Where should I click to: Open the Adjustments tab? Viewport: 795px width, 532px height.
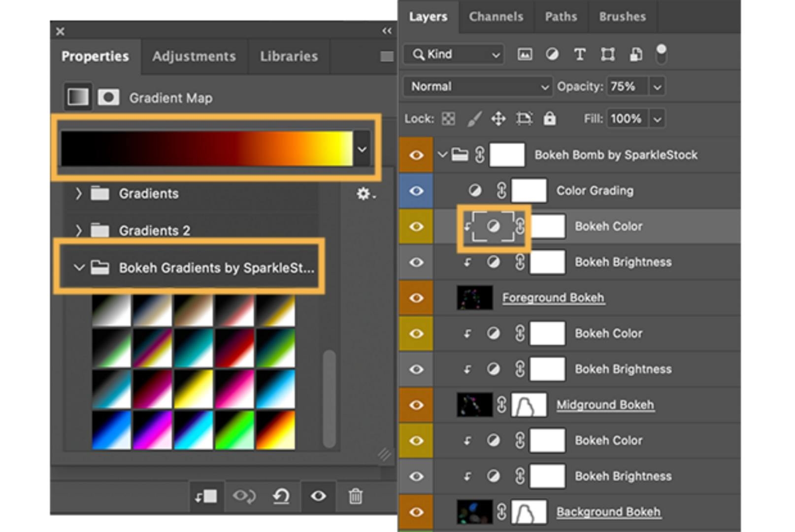pos(194,56)
